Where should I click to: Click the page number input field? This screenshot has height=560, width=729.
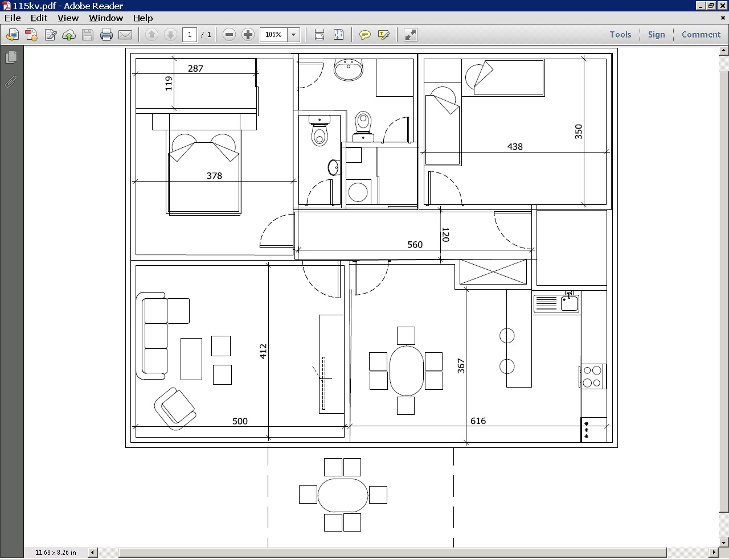click(190, 35)
